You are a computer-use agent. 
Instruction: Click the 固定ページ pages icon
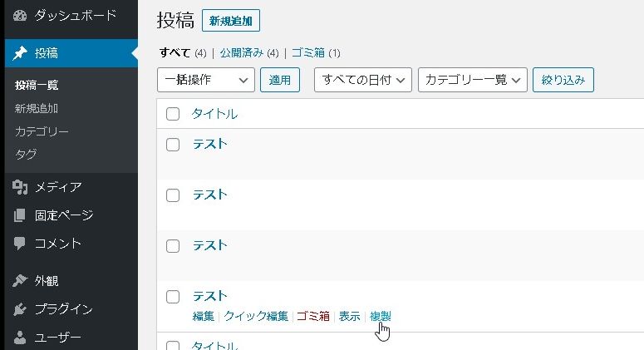coord(21,215)
